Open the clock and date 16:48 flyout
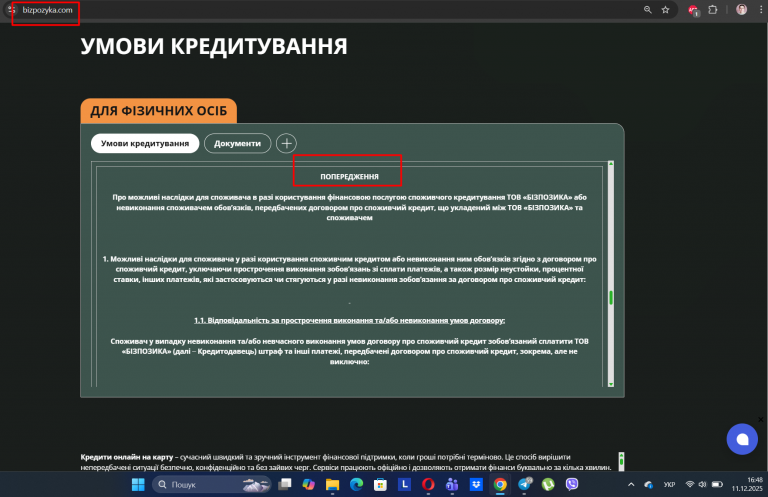Image resolution: width=768 pixels, height=497 pixels. 747,484
